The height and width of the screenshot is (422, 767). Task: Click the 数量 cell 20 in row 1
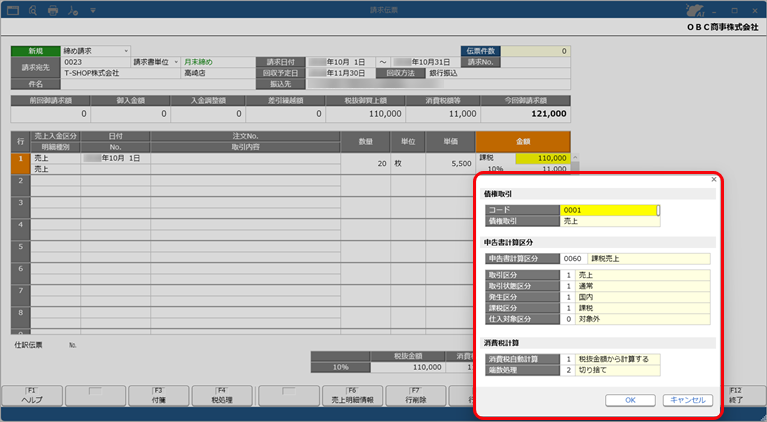365,164
